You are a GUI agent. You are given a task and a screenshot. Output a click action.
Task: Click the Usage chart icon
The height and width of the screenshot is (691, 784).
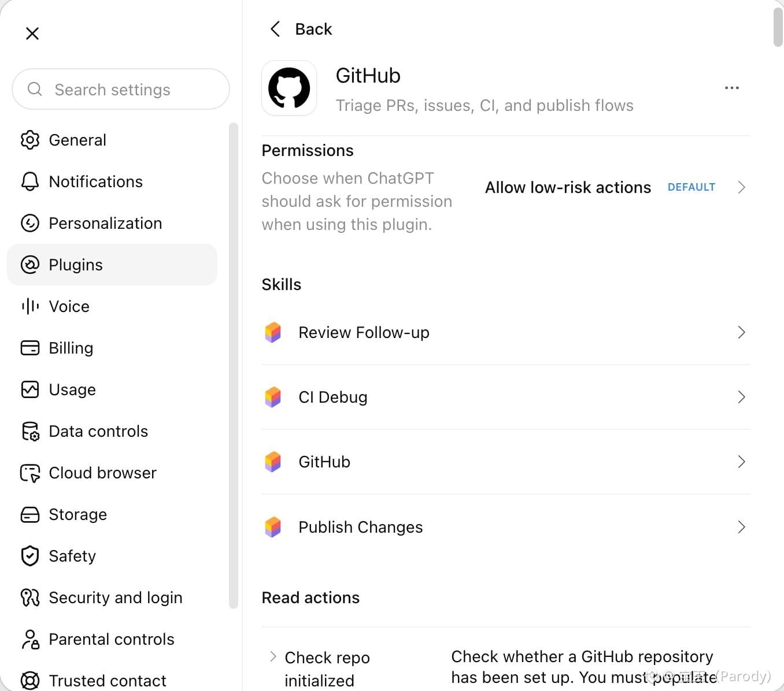[x=30, y=389]
